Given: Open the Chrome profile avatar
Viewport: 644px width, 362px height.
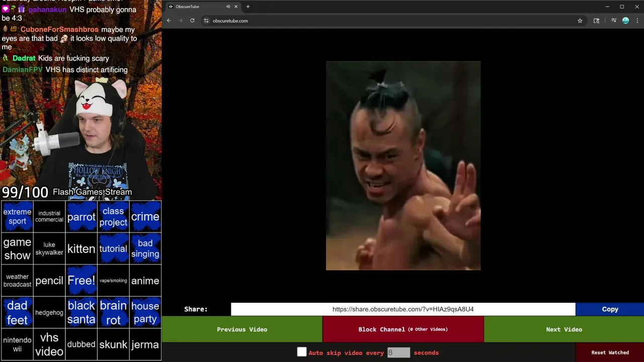Looking at the screenshot, I should coord(625,21).
